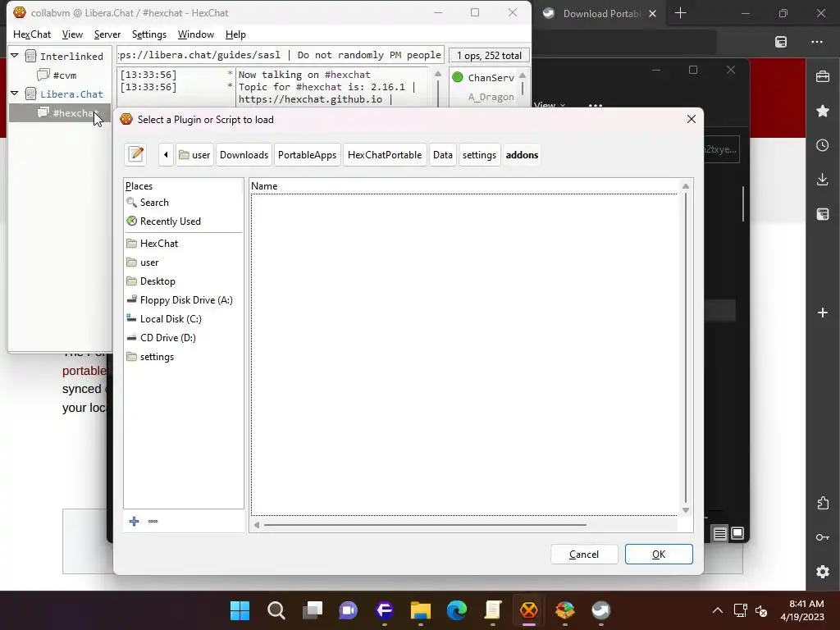Open a new browser tab
This screenshot has width=840, height=630.
680,13
